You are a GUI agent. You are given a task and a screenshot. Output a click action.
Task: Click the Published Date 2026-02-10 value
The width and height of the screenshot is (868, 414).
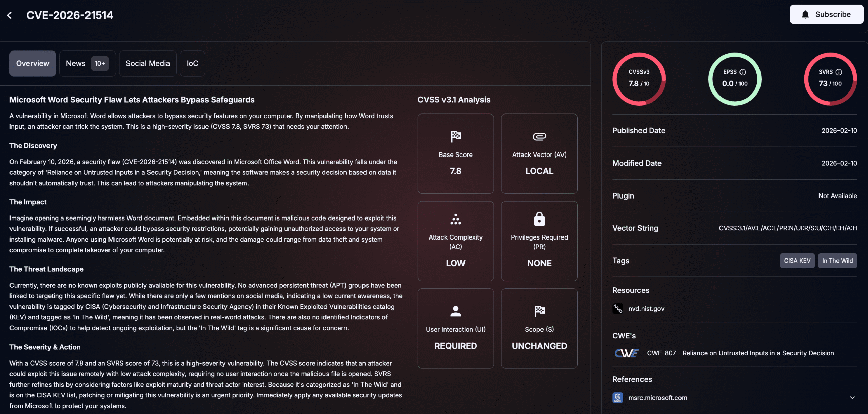coord(839,130)
